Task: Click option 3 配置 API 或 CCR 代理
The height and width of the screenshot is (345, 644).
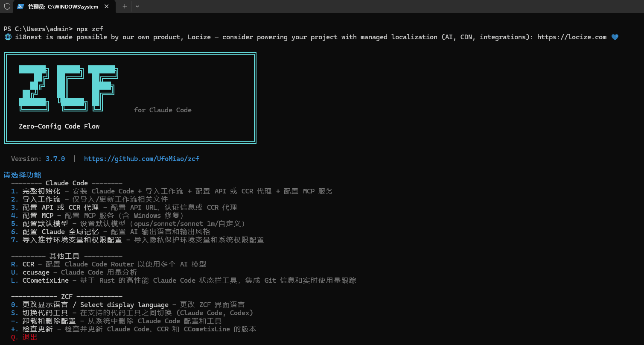Action: pos(124,208)
